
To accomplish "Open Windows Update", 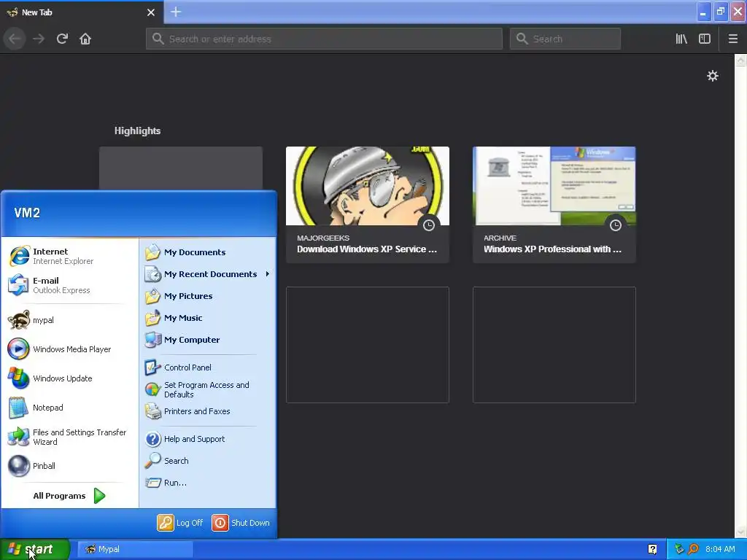I will point(69,378).
